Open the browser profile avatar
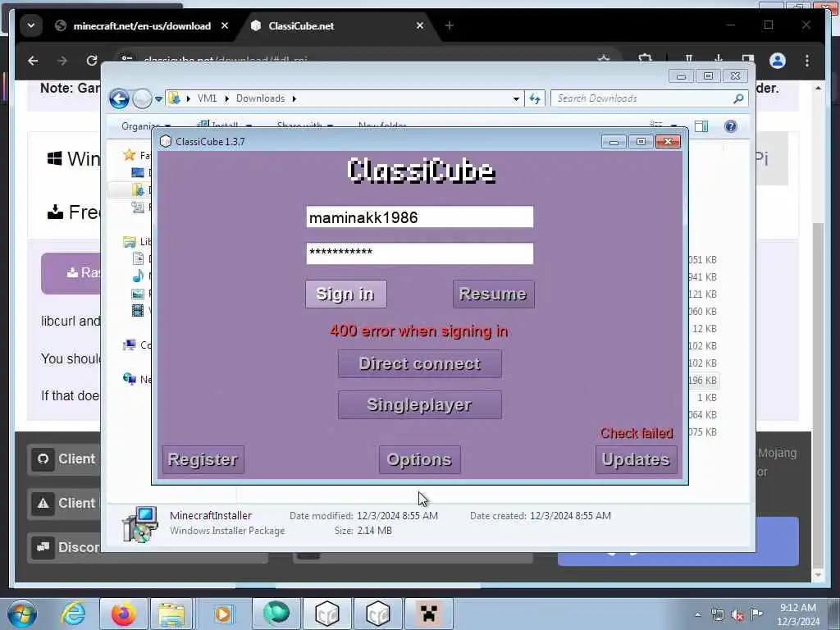This screenshot has height=630, width=840. (778, 61)
